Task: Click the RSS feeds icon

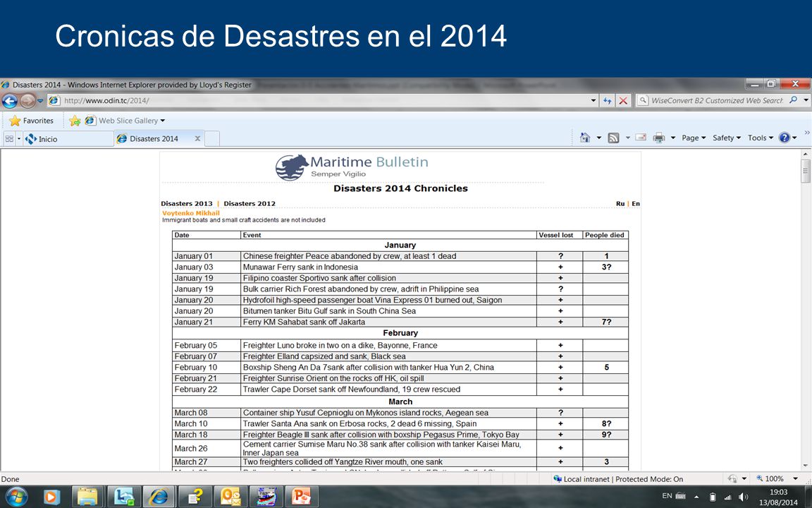Action: (614, 138)
